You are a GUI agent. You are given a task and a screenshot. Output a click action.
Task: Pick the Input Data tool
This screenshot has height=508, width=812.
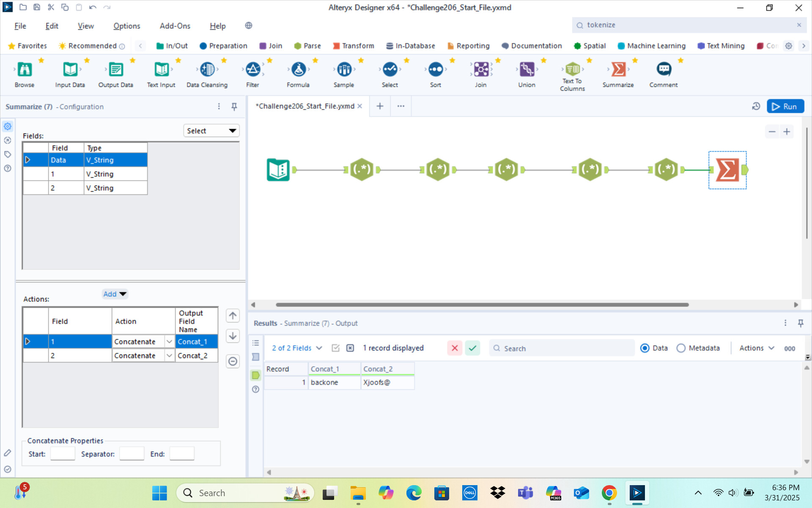70,69
